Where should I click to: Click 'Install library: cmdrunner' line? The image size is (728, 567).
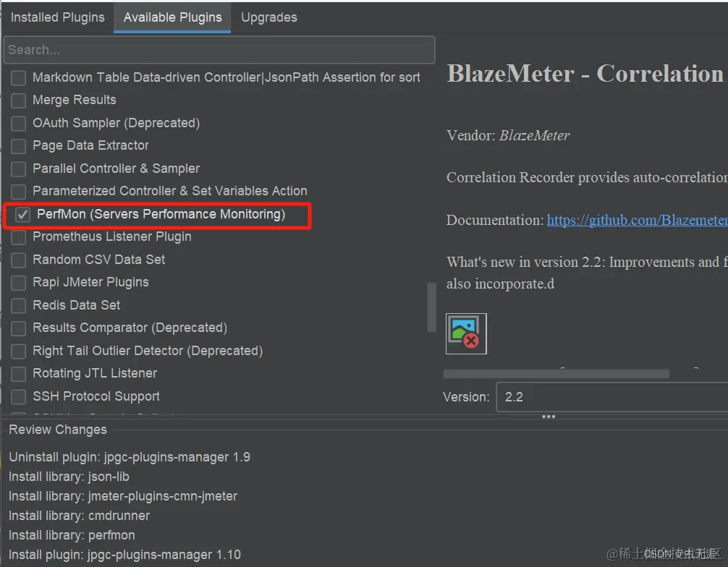80,516
